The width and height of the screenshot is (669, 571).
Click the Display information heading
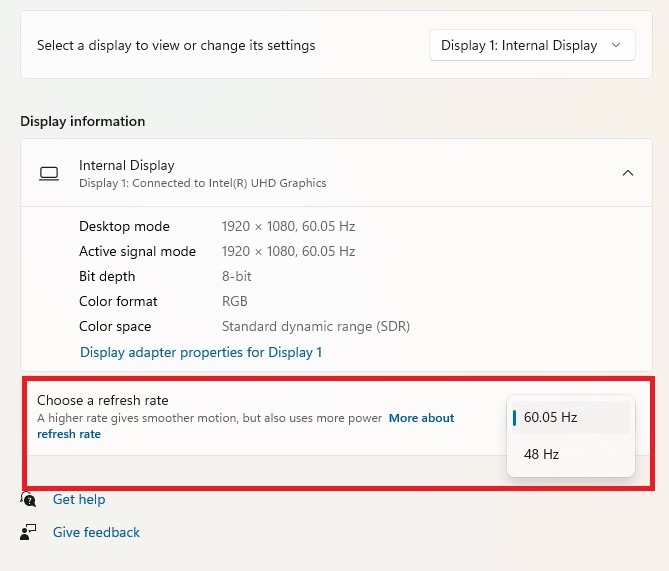tap(83, 121)
